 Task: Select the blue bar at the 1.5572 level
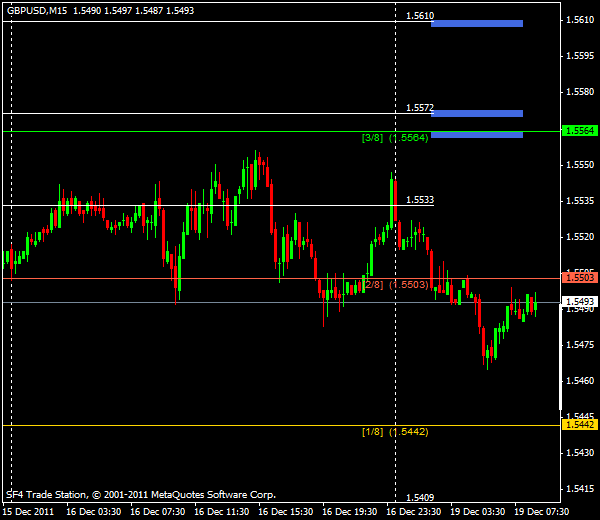[x=477, y=113]
